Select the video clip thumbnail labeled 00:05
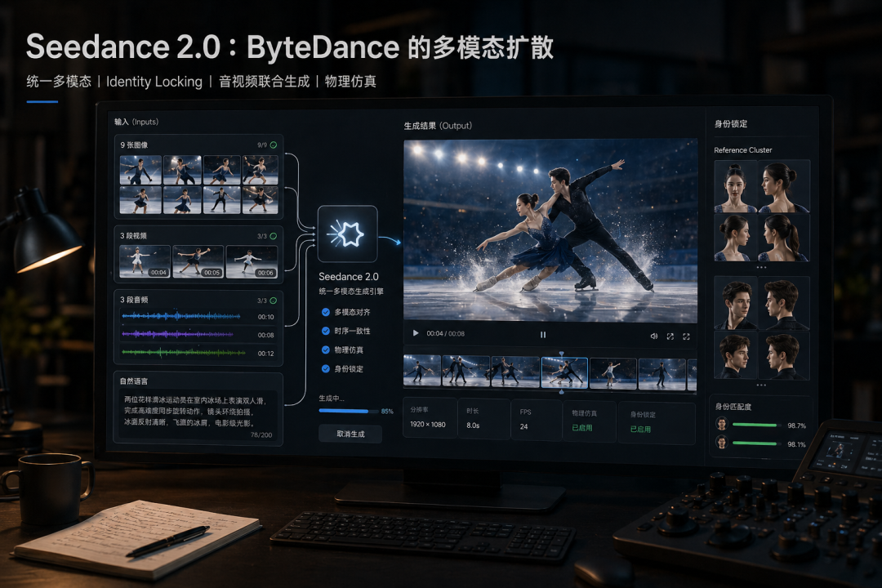The height and width of the screenshot is (588, 882). [x=198, y=261]
